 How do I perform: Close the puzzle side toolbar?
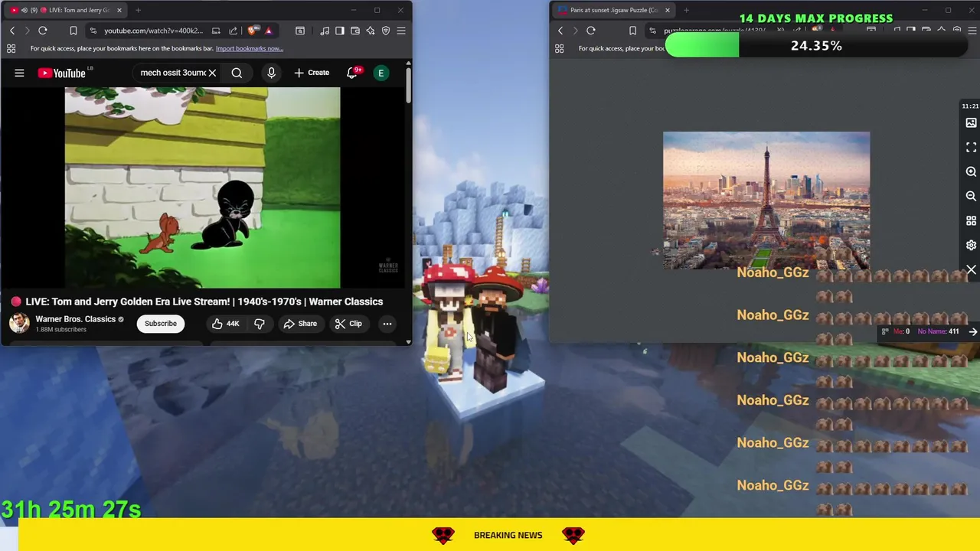[x=971, y=270]
